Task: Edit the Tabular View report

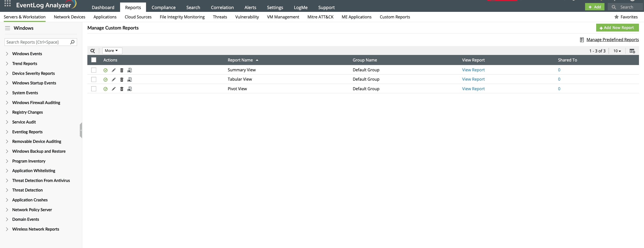Action: (x=114, y=79)
